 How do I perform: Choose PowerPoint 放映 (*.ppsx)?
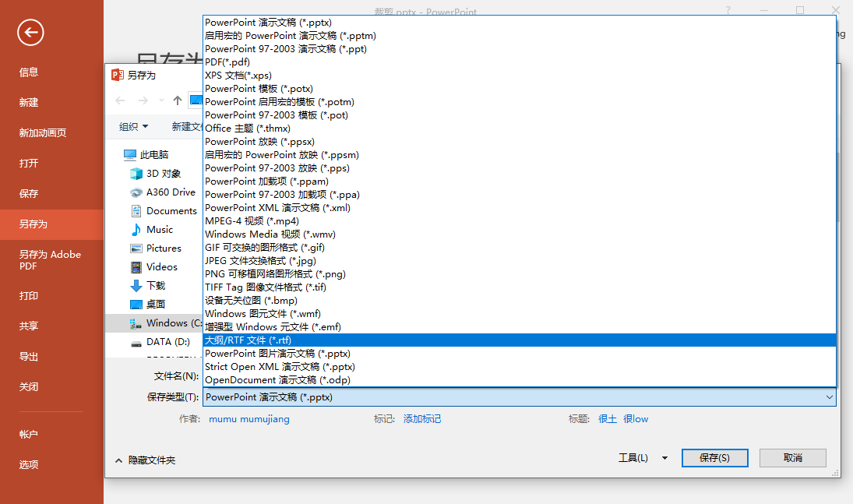click(x=519, y=142)
